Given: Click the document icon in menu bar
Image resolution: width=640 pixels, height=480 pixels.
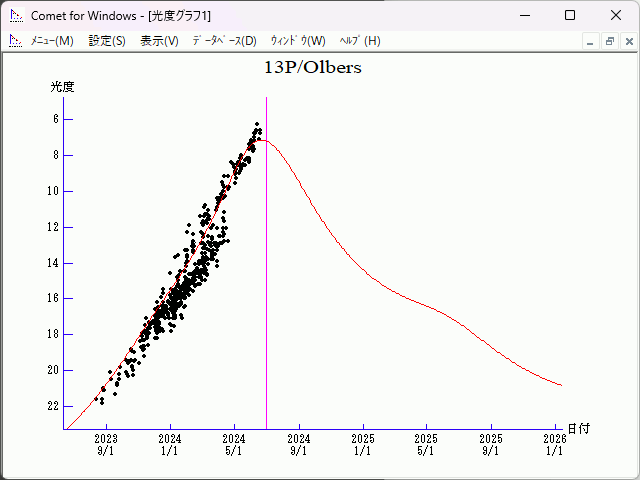Looking at the screenshot, I should [16, 41].
